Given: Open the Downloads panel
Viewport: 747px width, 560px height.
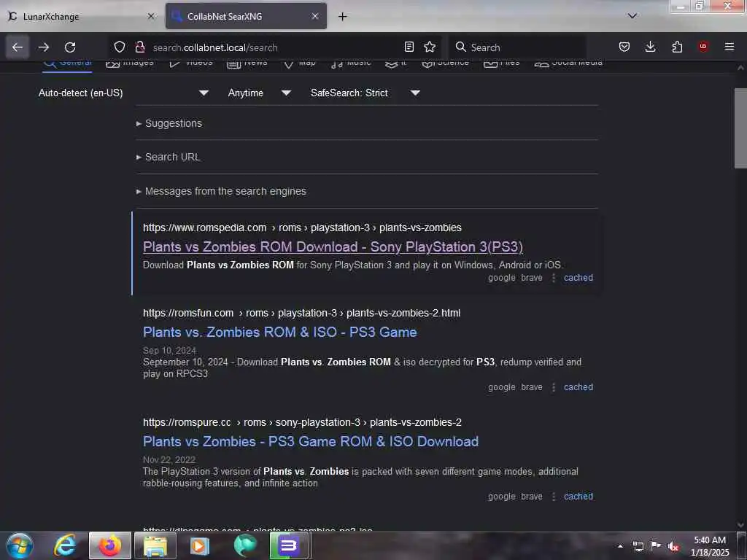Looking at the screenshot, I should pos(650,47).
